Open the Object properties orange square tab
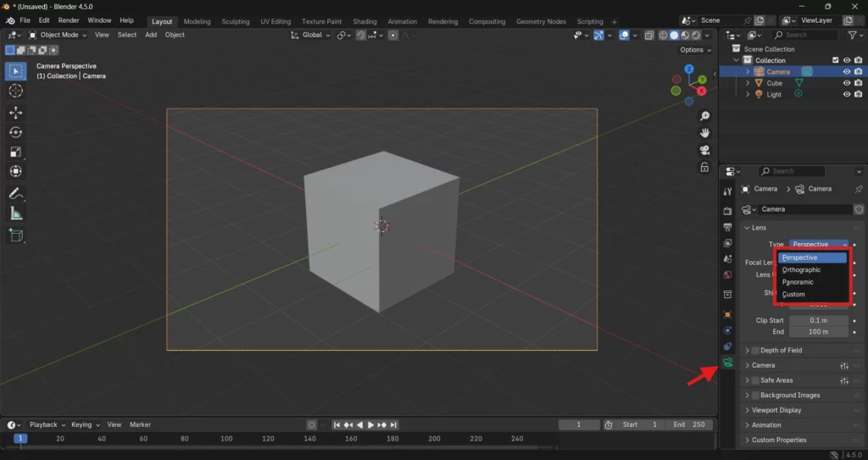868x460 pixels. tap(728, 314)
